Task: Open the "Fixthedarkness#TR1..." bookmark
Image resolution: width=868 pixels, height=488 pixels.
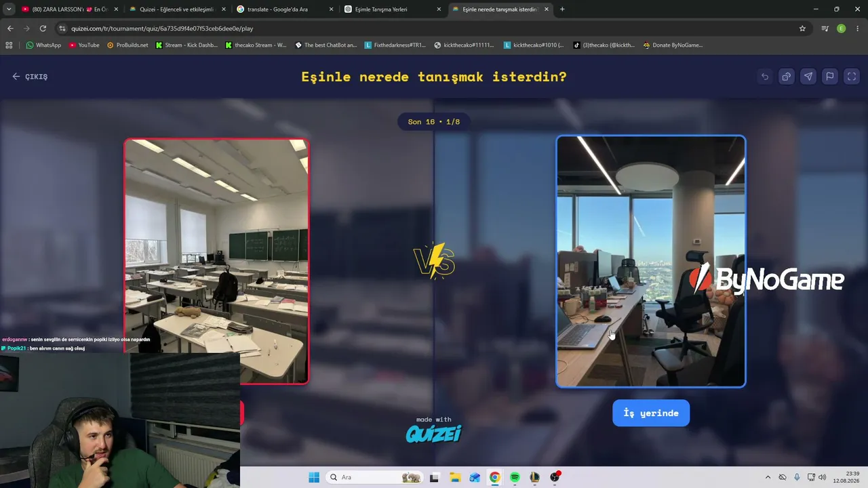Action: click(395, 45)
